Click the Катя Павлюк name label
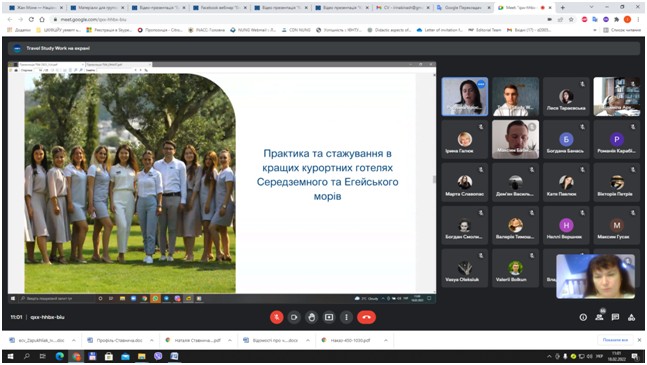 pos(561,194)
